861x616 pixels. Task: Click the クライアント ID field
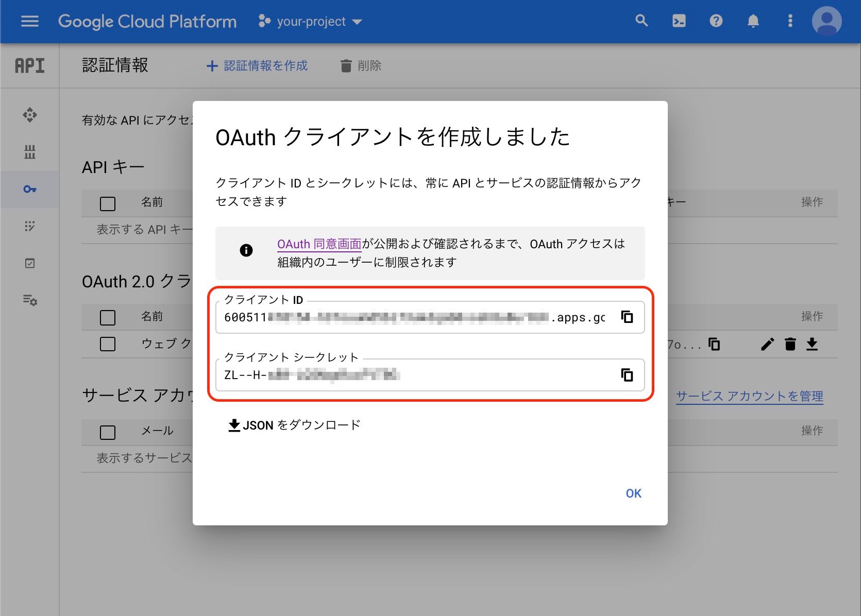430,317
